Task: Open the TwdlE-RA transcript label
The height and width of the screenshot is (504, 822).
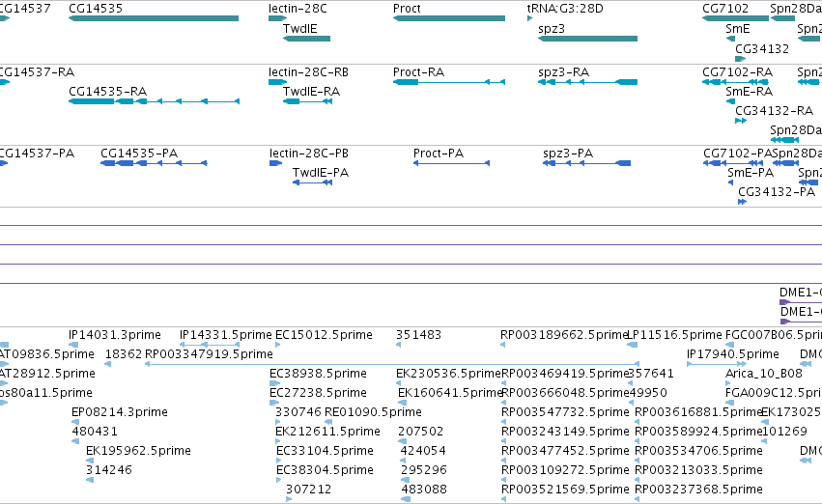Action: coord(311,91)
